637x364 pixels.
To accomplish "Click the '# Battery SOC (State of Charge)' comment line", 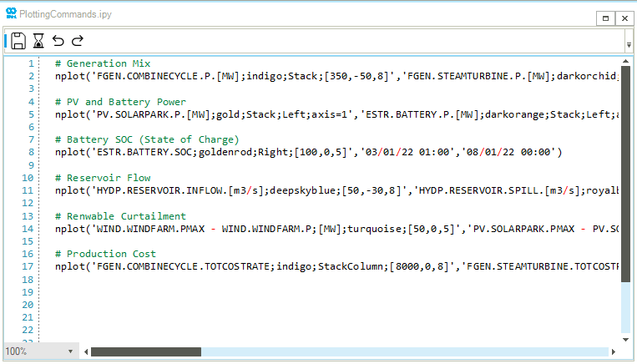I will (147, 139).
